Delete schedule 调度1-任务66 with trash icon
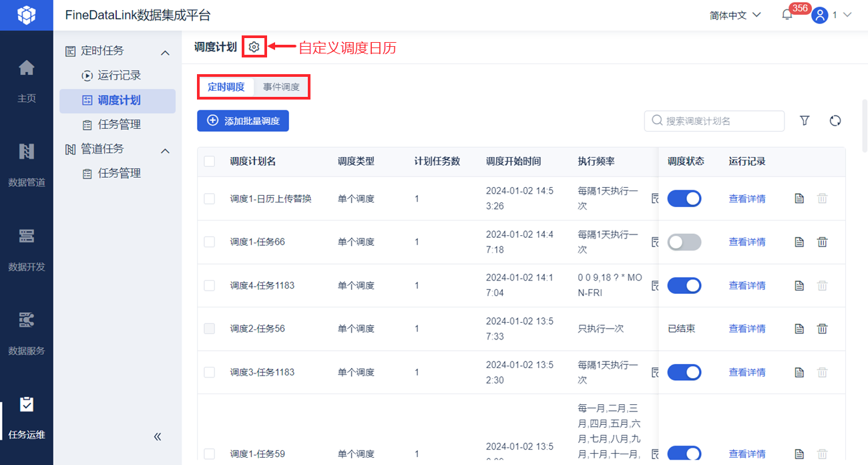868x465 pixels. pyautogui.click(x=823, y=242)
